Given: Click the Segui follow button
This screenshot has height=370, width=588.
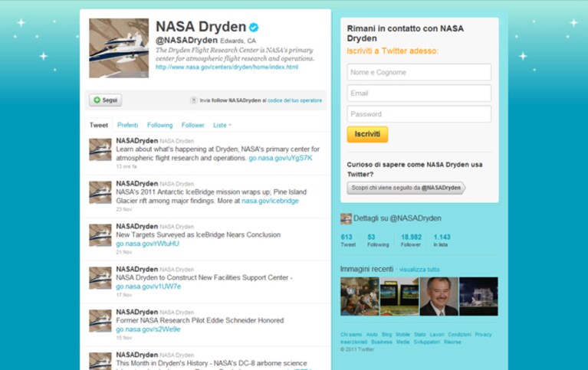Looking at the screenshot, I should pyautogui.click(x=105, y=100).
